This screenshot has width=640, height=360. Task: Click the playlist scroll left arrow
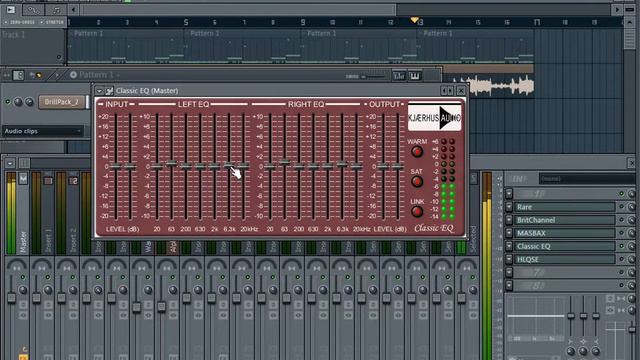(73, 9)
